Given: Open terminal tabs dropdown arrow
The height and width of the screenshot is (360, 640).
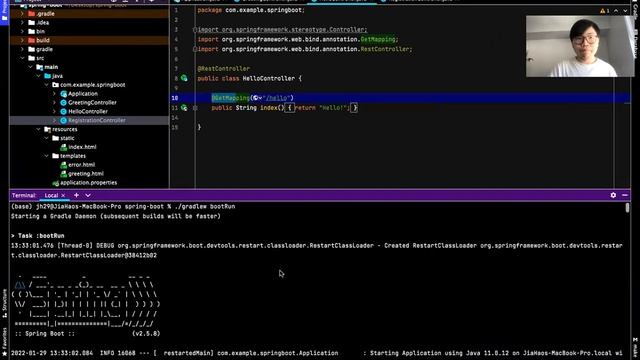Looking at the screenshot, I should (88, 196).
